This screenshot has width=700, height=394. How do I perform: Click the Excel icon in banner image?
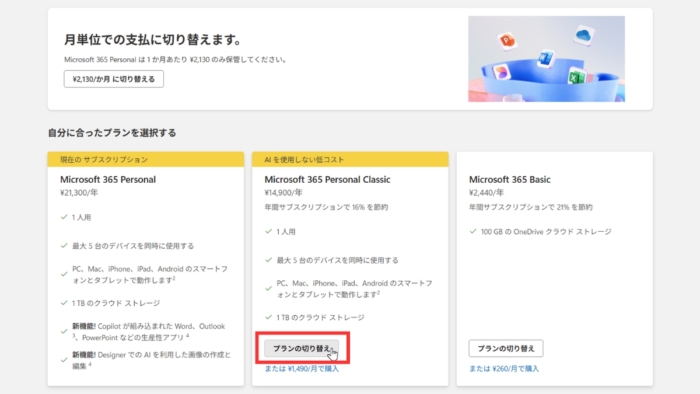(x=576, y=77)
